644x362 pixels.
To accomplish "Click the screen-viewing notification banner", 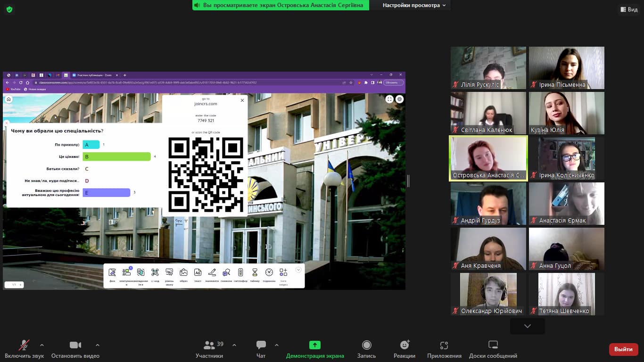I will pyautogui.click(x=281, y=5).
